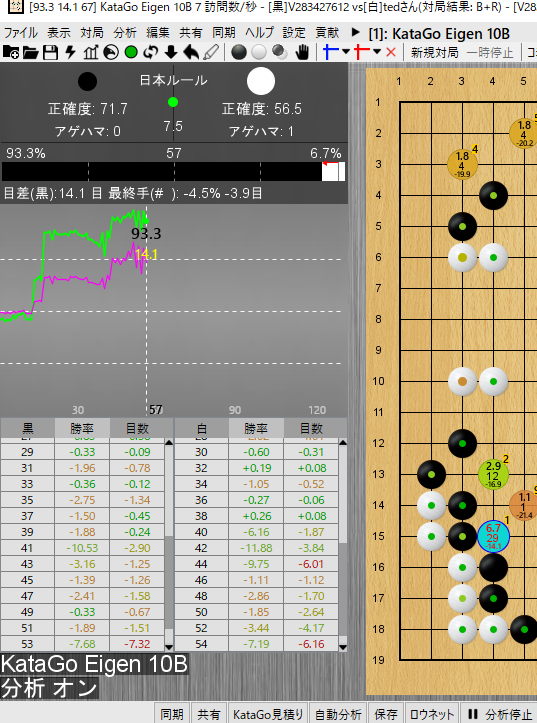Click the lightning bolt analysis icon
537x723 pixels.
tap(70, 53)
